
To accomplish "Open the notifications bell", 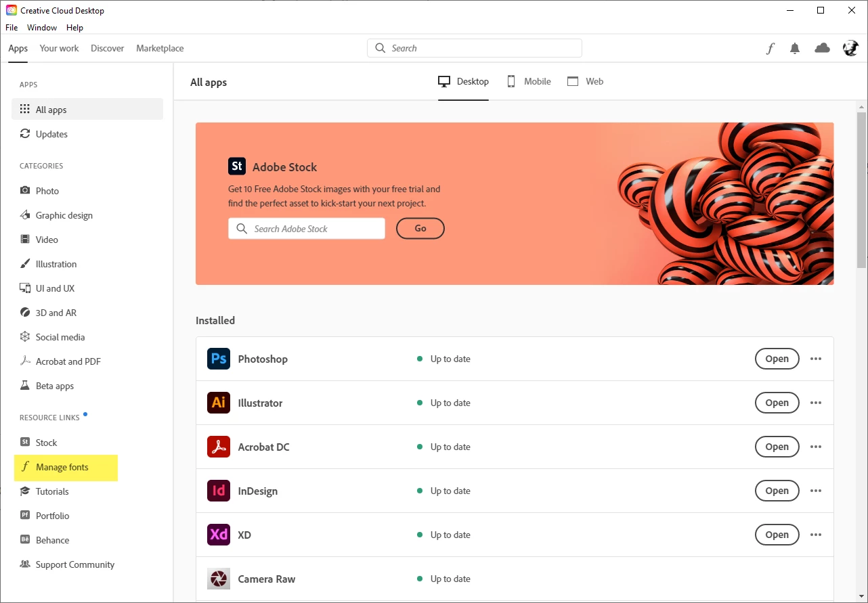I will click(x=795, y=48).
